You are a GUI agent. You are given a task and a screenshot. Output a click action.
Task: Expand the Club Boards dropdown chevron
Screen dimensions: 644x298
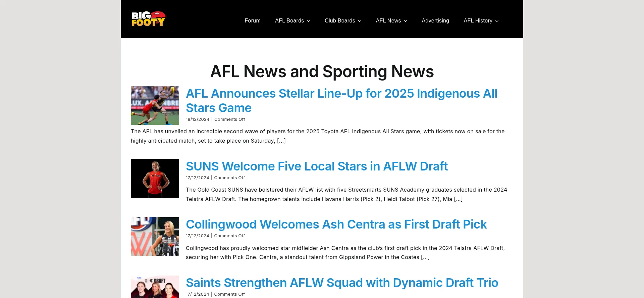(x=360, y=21)
